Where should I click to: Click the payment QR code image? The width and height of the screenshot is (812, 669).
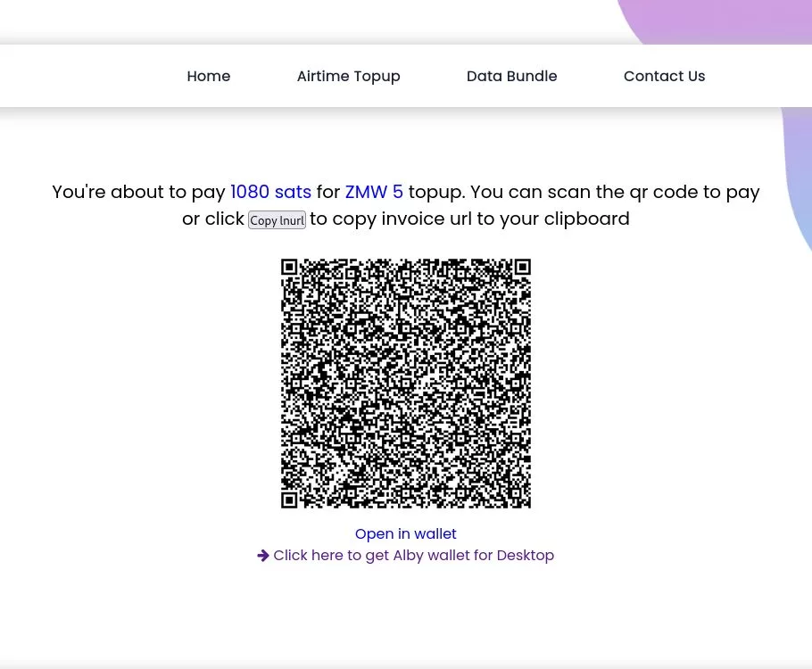pyautogui.click(x=406, y=384)
